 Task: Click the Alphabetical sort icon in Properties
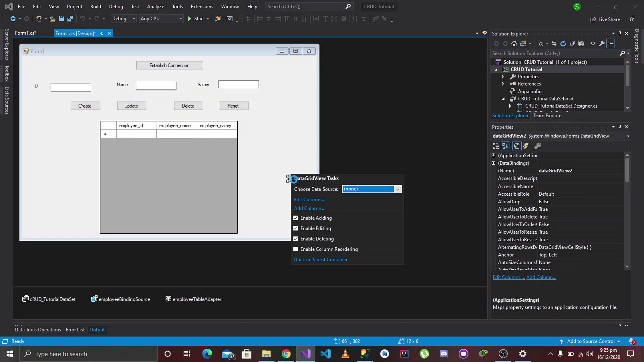coord(505,146)
